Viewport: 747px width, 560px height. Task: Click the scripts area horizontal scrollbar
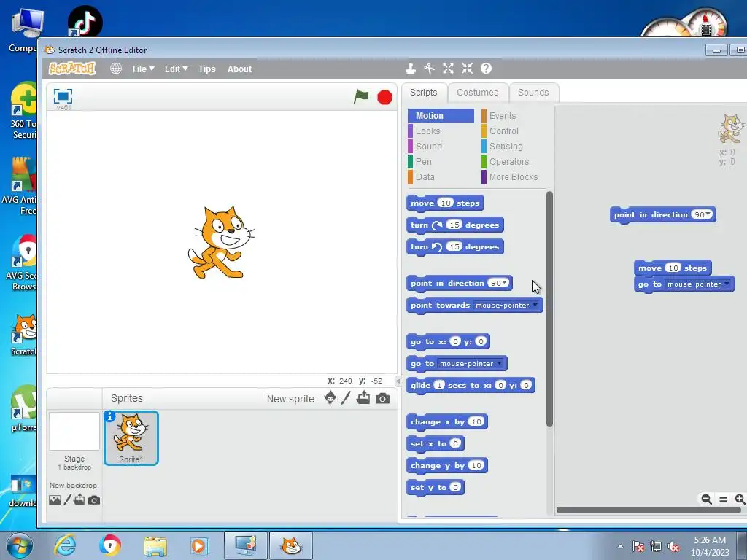coord(649,510)
